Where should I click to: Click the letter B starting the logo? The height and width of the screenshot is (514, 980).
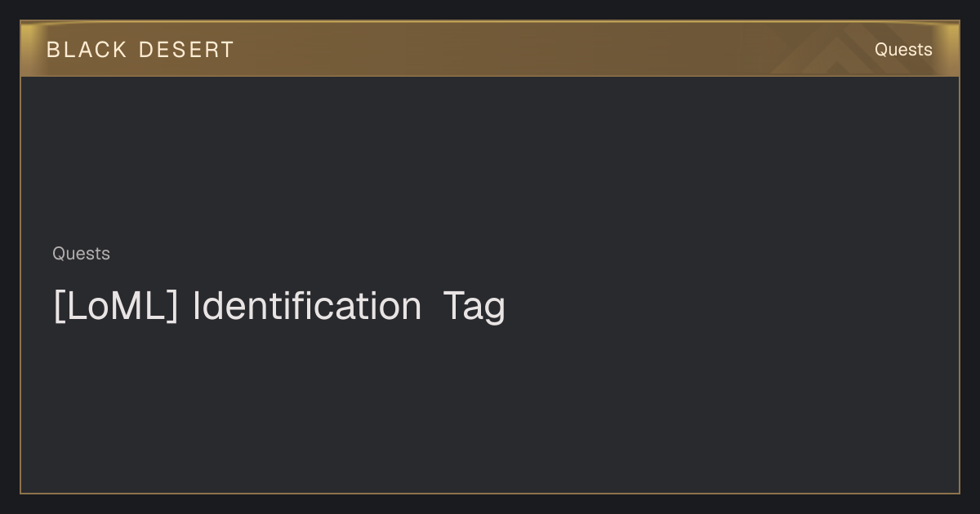pos(53,50)
